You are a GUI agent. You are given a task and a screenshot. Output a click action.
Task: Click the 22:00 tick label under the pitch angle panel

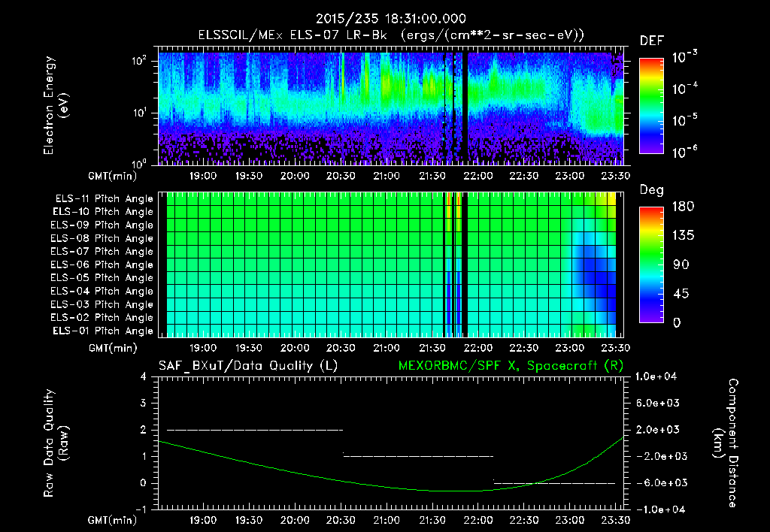(x=478, y=348)
